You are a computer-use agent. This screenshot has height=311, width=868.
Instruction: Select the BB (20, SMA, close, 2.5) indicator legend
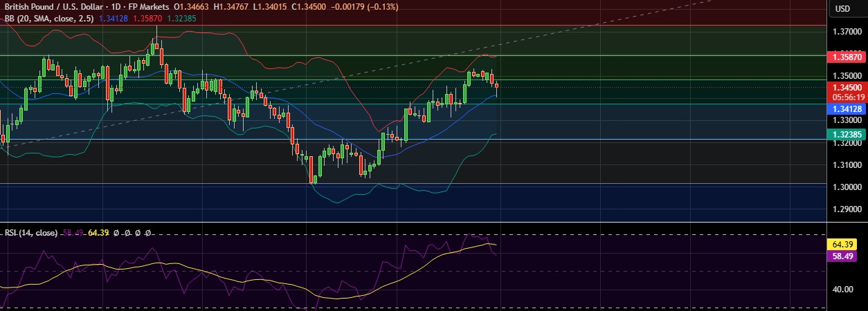pos(48,19)
